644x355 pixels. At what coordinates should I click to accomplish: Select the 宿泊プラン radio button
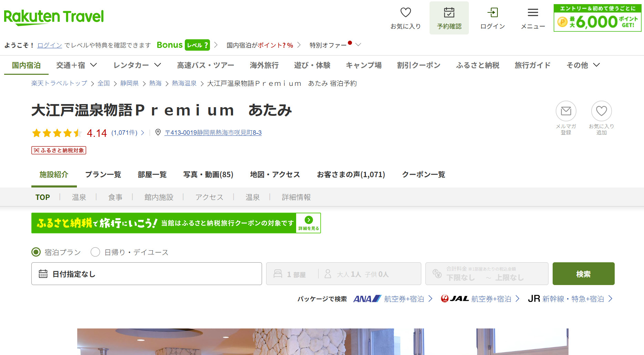(x=36, y=252)
